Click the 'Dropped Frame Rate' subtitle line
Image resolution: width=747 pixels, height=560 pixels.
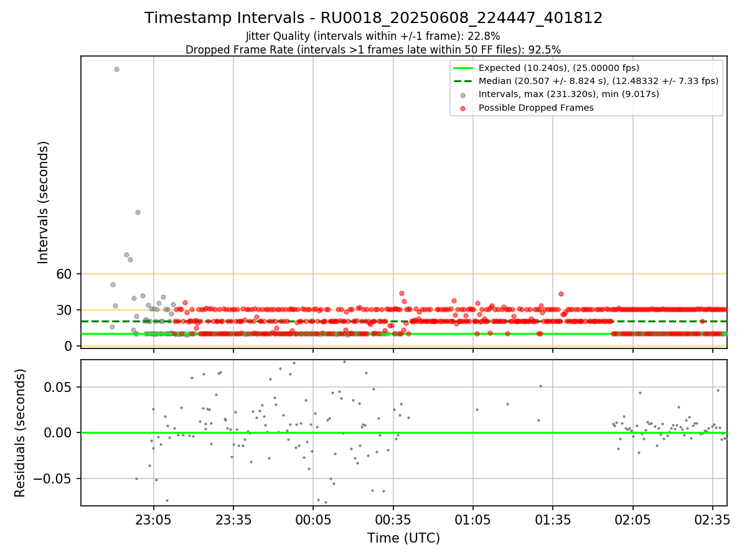373,50
